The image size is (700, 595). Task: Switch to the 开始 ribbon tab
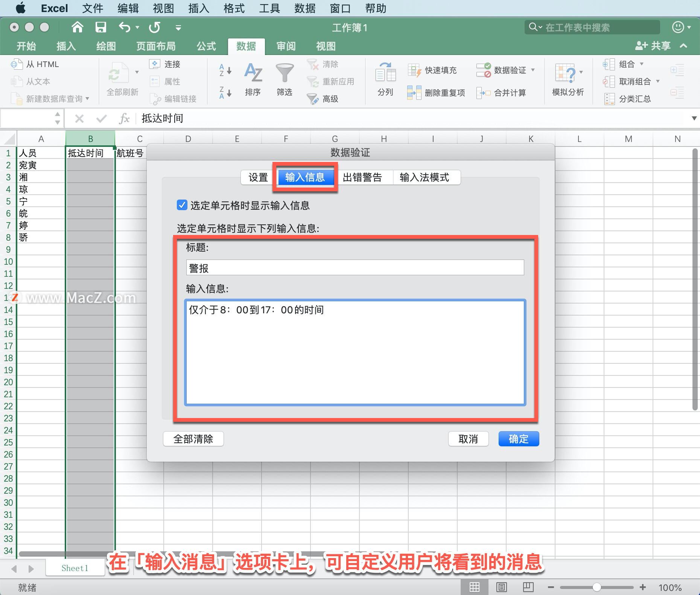26,46
